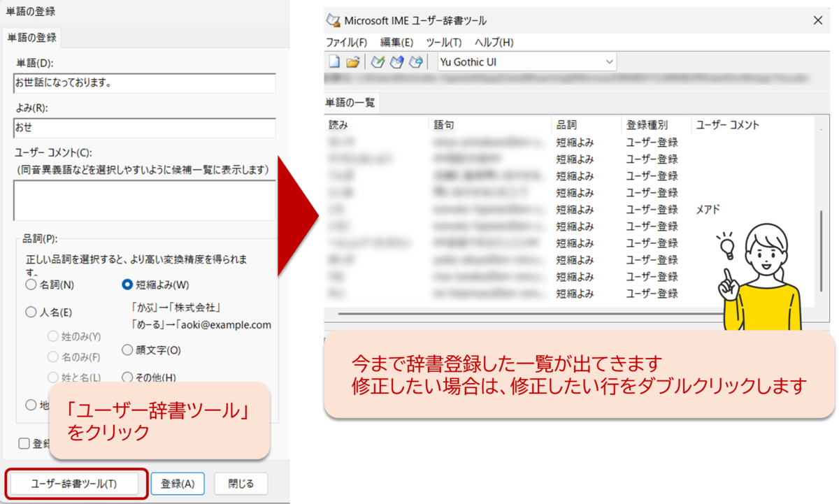
Task: Click the Microsoft IME title bar icon
Action: pyautogui.click(x=334, y=20)
